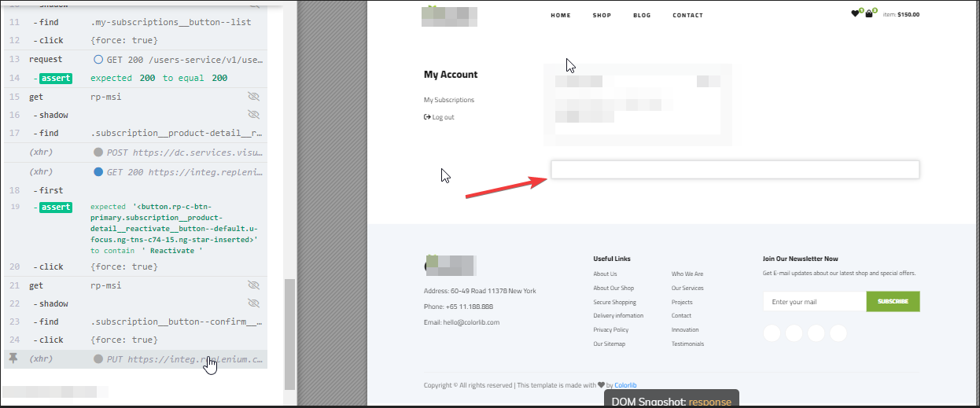
Task: Select command 24 click {force: true}
Action: click(x=135, y=340)
